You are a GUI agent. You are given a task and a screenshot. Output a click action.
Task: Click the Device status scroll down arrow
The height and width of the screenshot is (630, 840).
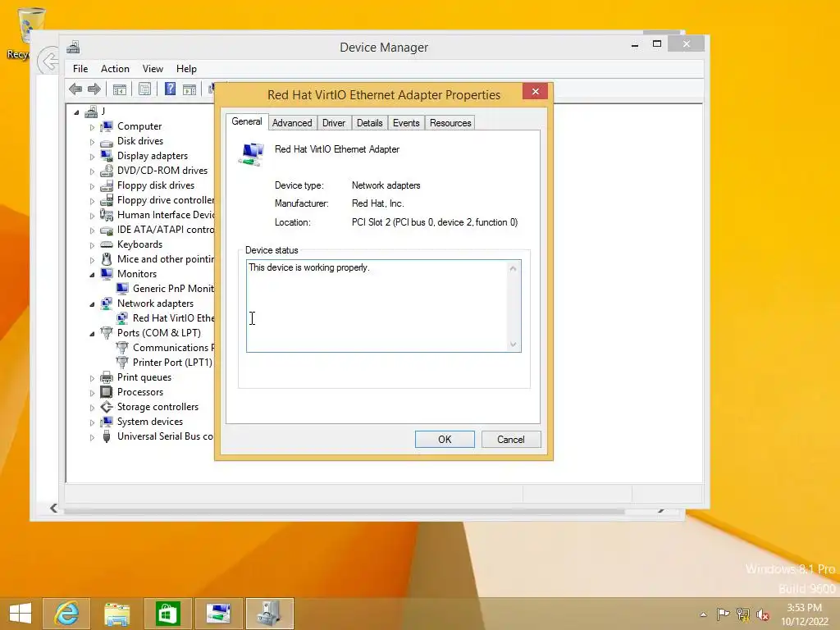point(514,345)
